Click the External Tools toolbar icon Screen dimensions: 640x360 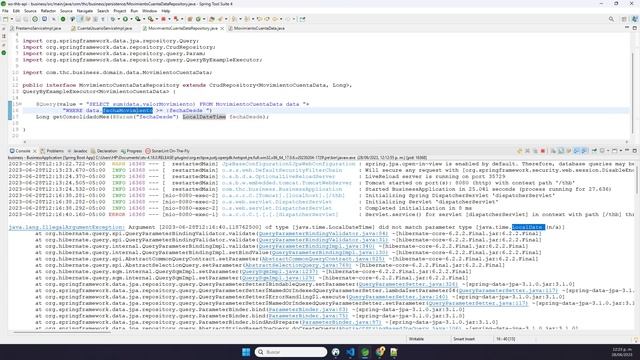click(x=151, y=19)
